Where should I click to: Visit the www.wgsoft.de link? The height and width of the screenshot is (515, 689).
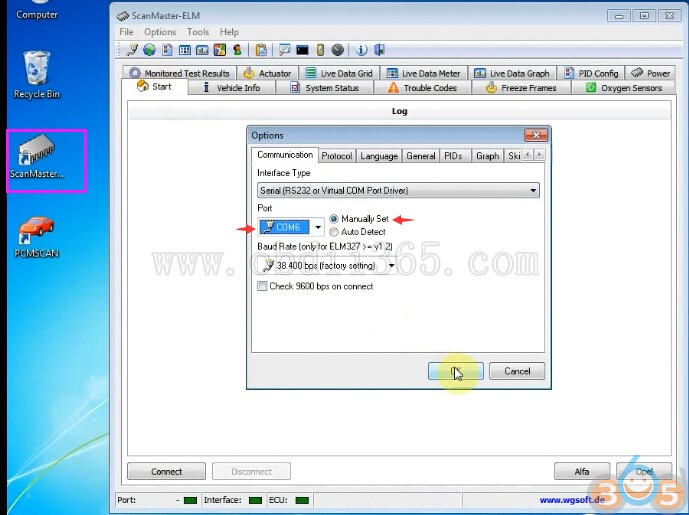572,500
